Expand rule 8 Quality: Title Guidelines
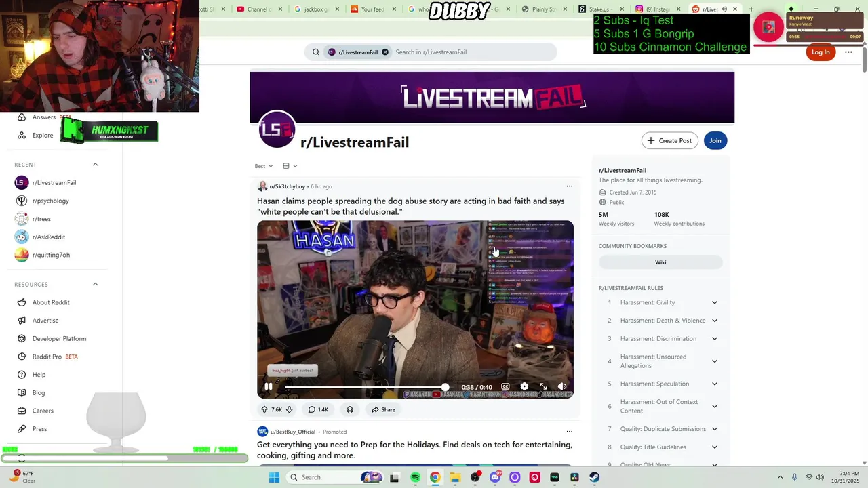The height and width of the screenshot is (488, 868). (715, 447)
